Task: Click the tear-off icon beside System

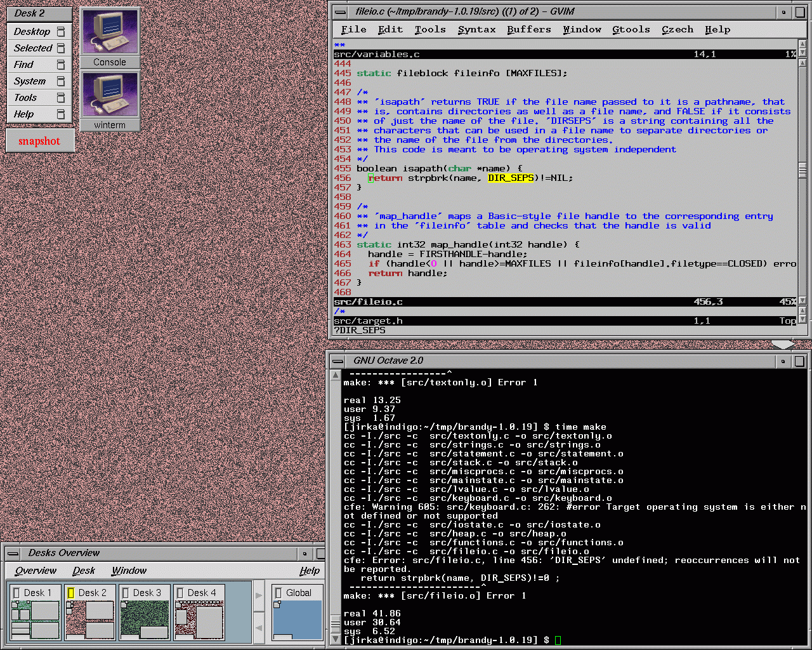Action: tap(61, 81)
